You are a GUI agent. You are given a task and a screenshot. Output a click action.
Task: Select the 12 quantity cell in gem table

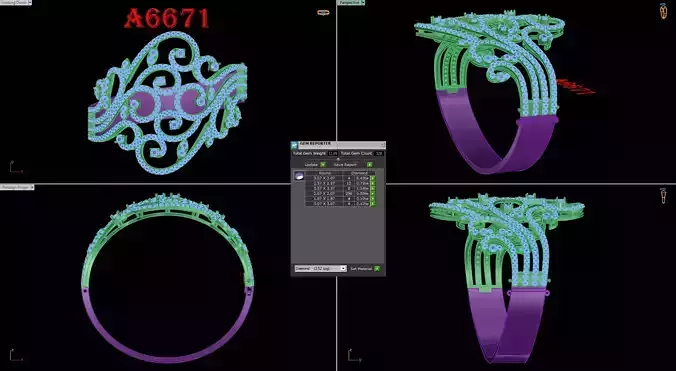(x=349, y=184)
